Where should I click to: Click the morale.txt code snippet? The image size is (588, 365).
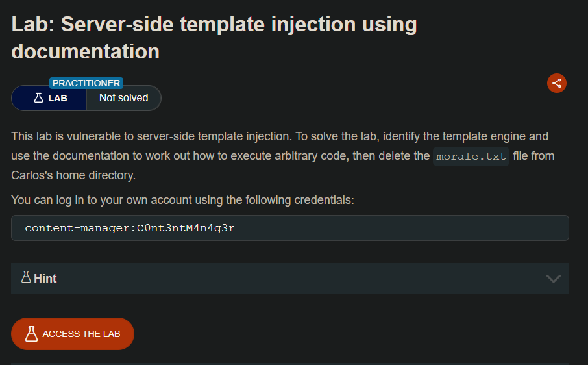tap(471, 157)
